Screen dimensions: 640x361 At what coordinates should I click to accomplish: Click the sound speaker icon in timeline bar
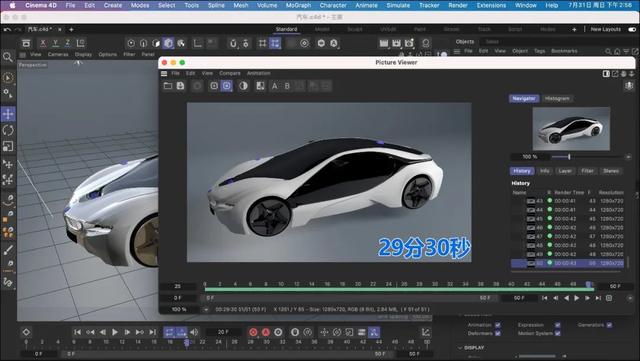[x=194, y=332]
